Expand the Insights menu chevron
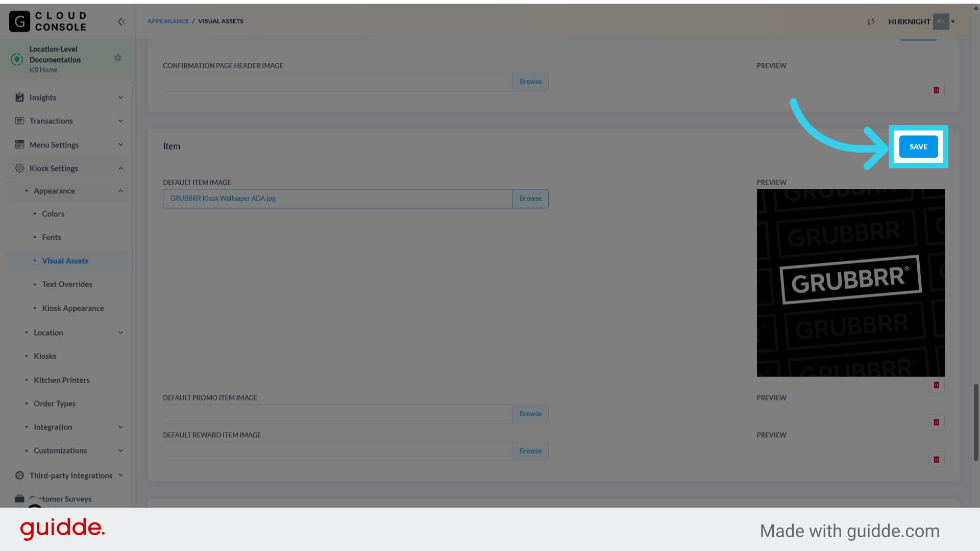980x551 pixels. coord(120,97)
